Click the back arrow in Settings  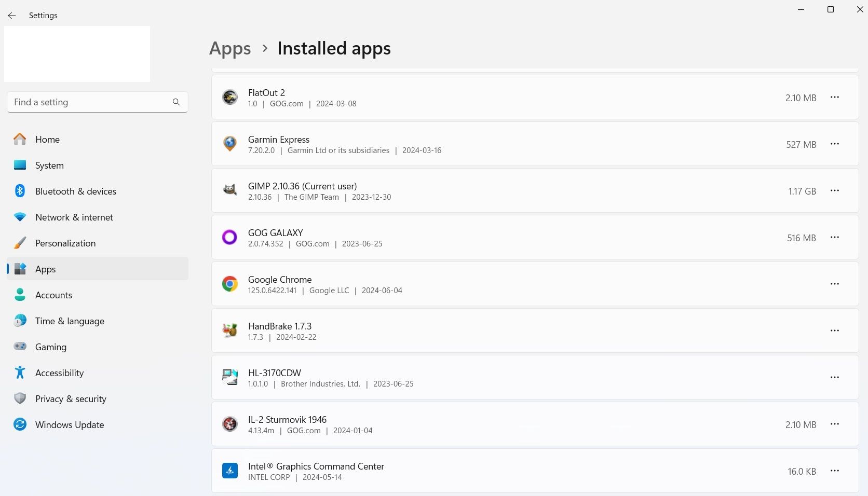click(x=12, y=16)
